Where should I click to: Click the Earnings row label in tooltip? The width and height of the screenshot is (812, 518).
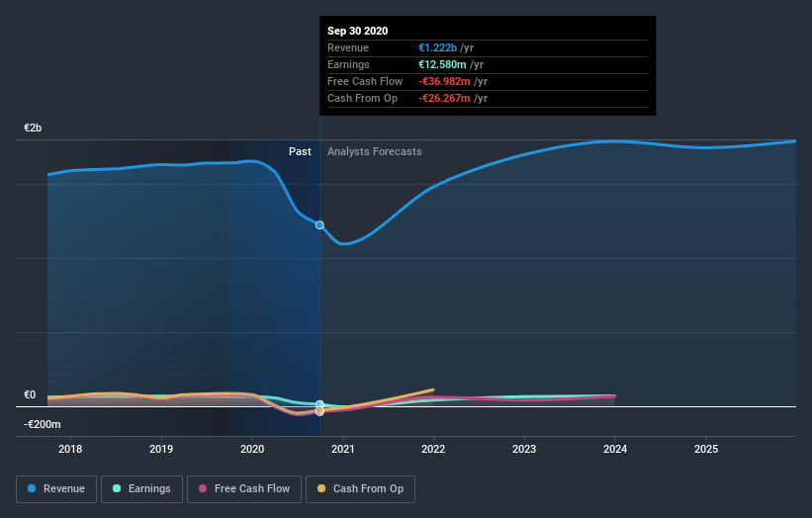click(x=348, y=64)
